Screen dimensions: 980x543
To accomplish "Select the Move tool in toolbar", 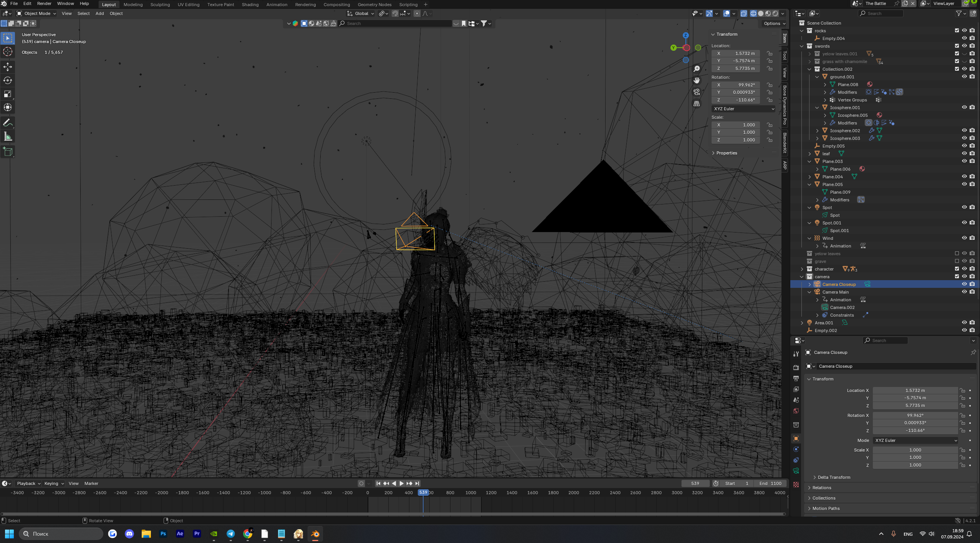I will click(8, 67).
